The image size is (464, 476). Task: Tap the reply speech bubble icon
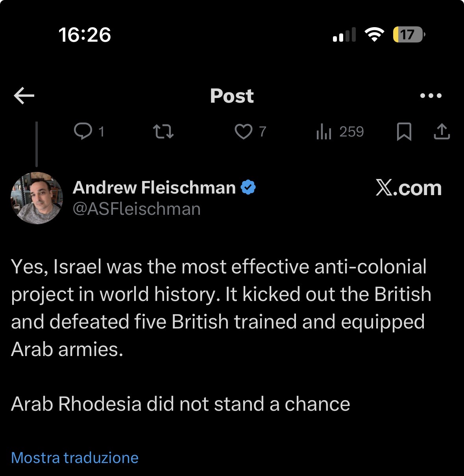[83, 131]
